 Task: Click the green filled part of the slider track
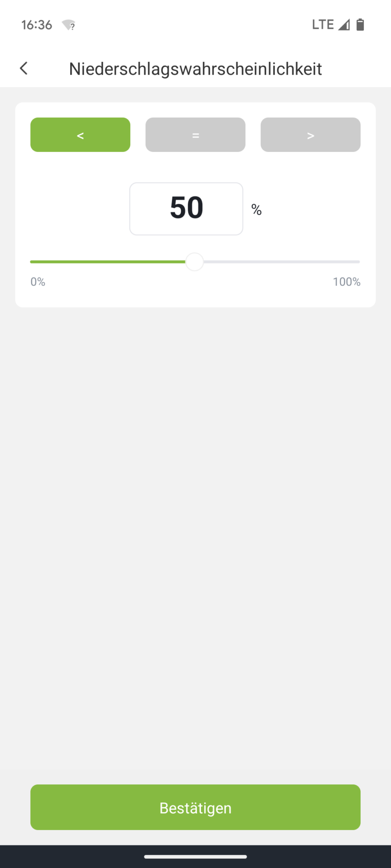pos(108,262)
